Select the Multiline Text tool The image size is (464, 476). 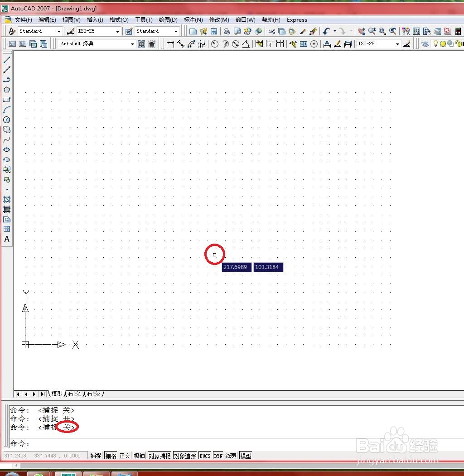(x=7, y=239)
